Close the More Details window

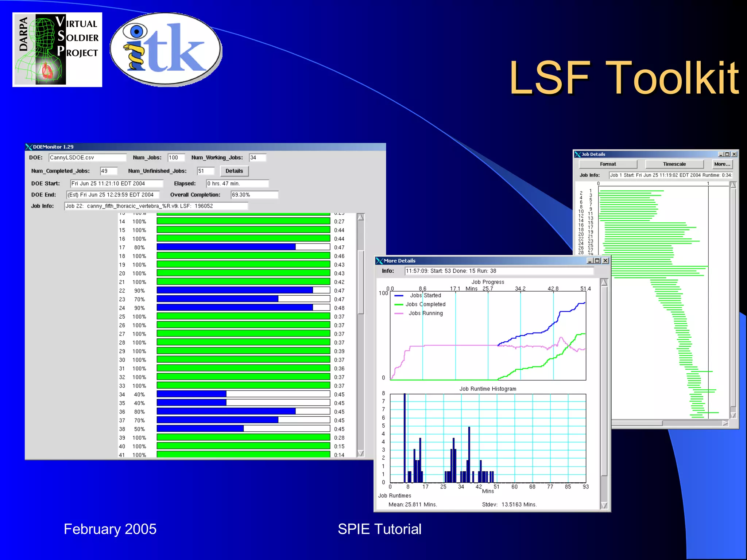click(605, 261)
